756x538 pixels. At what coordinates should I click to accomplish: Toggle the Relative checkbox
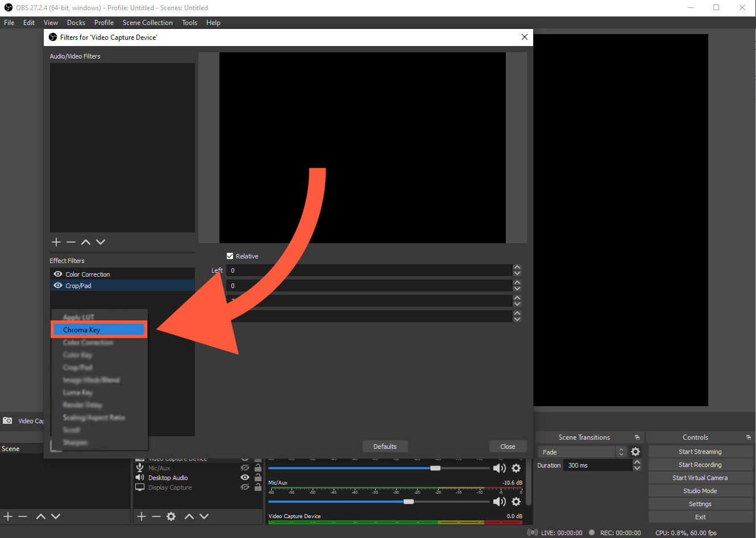click(230, 256)
